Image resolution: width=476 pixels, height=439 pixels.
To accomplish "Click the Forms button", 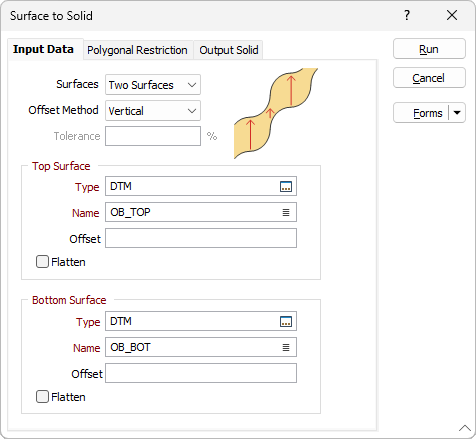I will pos(422,113).
